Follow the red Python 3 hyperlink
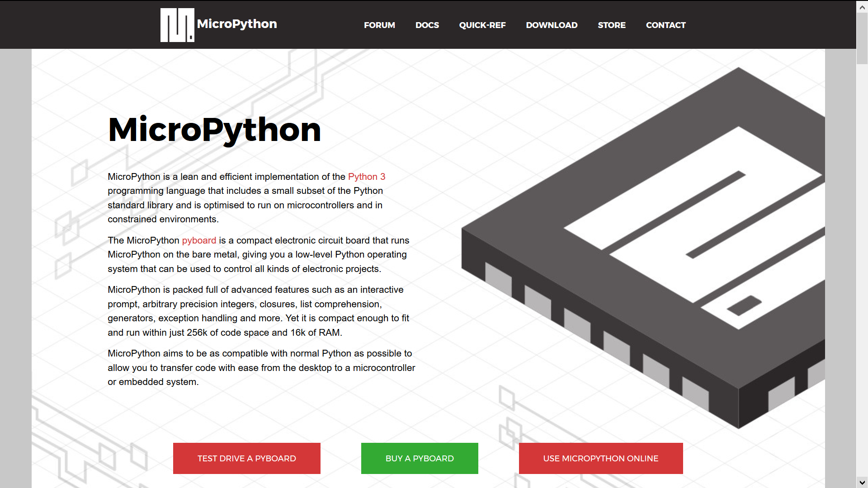 click(366, 177)
